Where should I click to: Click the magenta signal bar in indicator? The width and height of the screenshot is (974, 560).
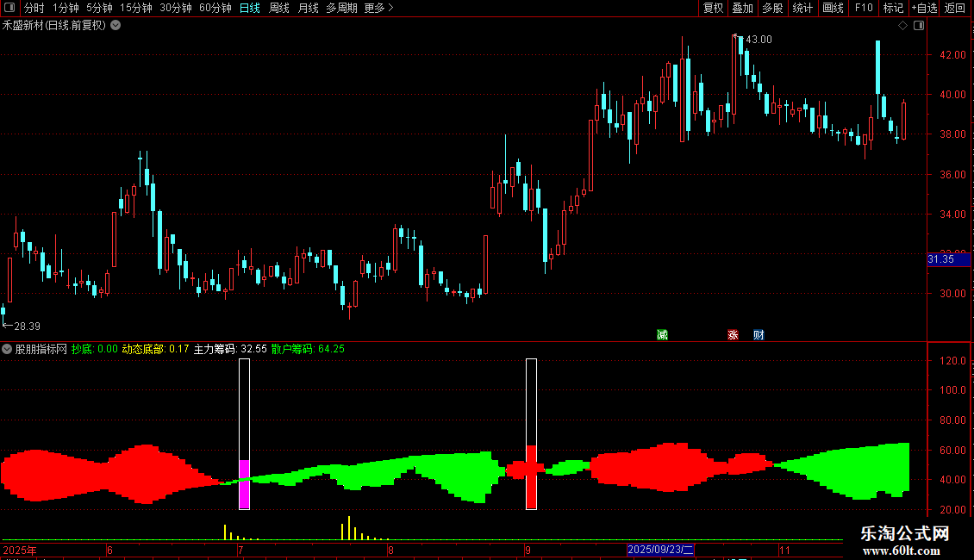click(244, 484)
